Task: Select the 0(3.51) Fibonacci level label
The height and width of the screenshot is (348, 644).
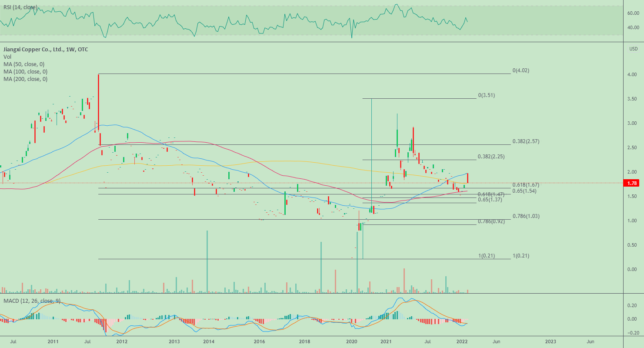Action: tap(487, 95)
